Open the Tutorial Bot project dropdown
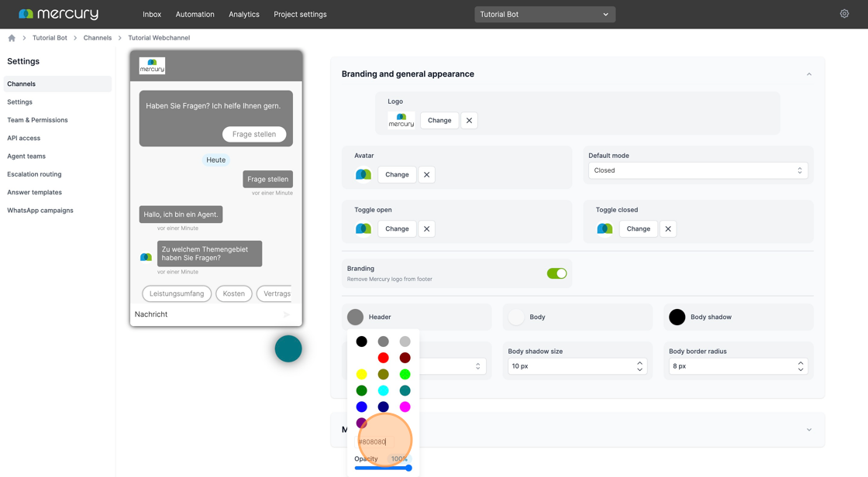The height and width of the screenshot is (477, 868). click(x=545, y=15)
